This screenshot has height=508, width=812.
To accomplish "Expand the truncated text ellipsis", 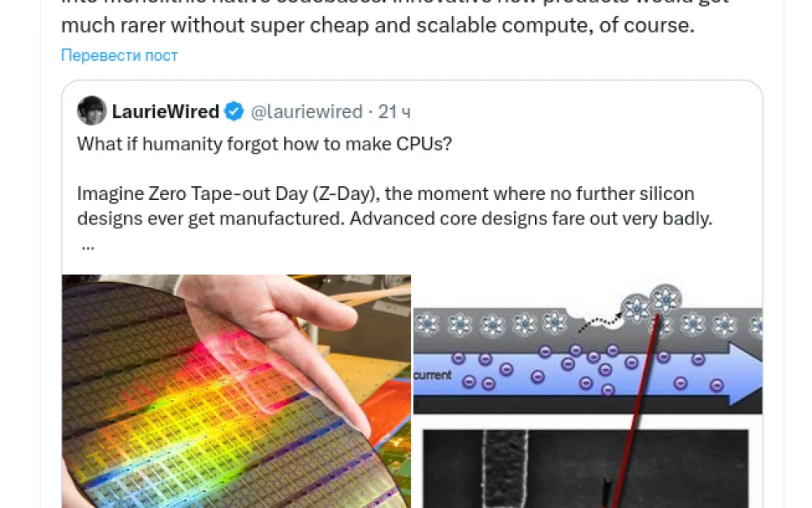I will pyautogui.click(x=88, y=246).
